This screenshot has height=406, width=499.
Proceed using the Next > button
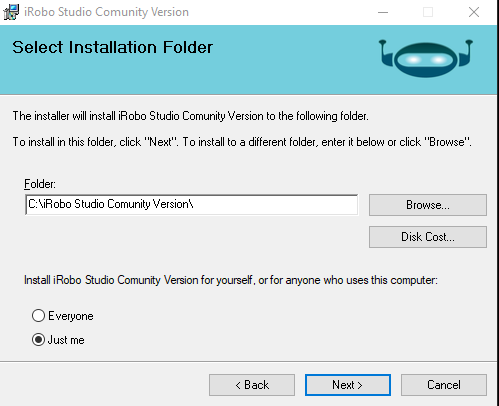348,385
